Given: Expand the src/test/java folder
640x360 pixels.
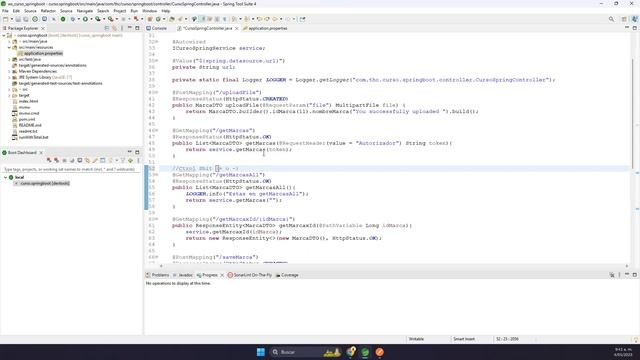Looking at the screenshot, I should [x=9, y=60].
